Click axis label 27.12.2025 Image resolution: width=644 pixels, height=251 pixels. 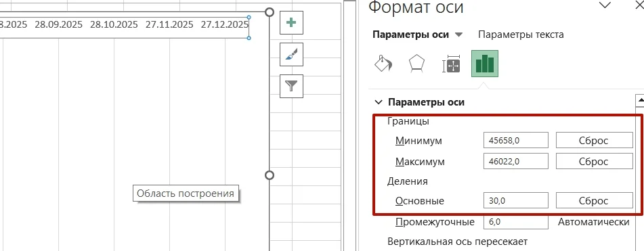225,24
